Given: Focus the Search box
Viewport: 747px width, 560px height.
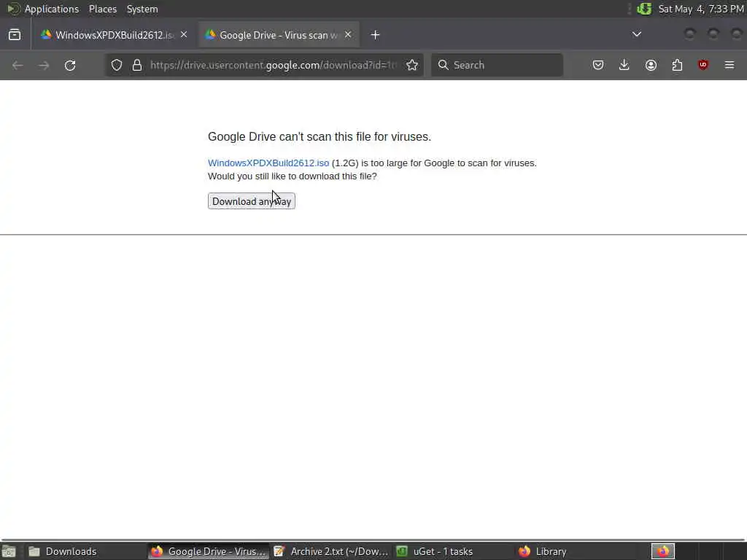Looking at the screenshot, I should coord(497,65).
